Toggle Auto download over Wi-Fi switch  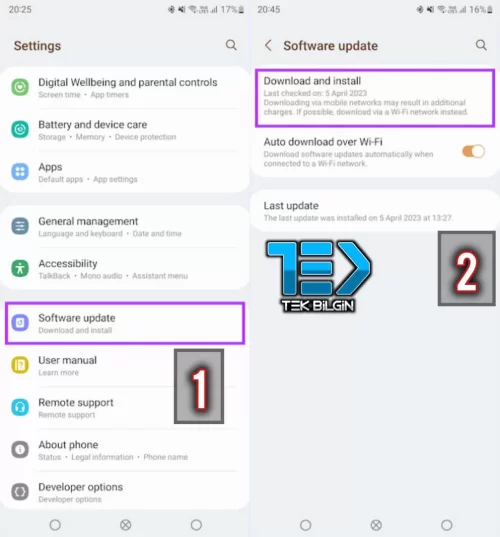point(474,151)
